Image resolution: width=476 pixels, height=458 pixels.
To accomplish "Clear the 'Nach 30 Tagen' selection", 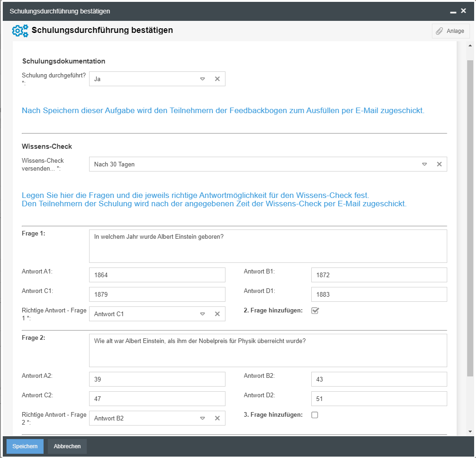I will point(439,164).
